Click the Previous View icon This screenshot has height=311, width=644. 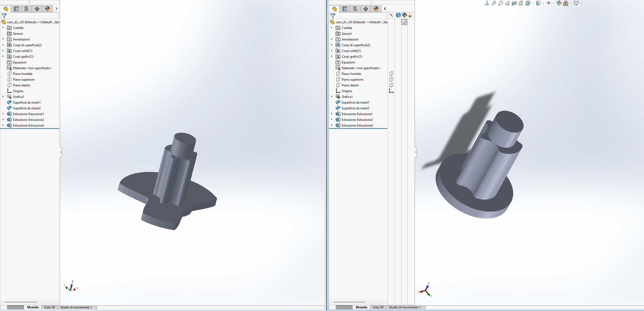[x=507, y=3]
